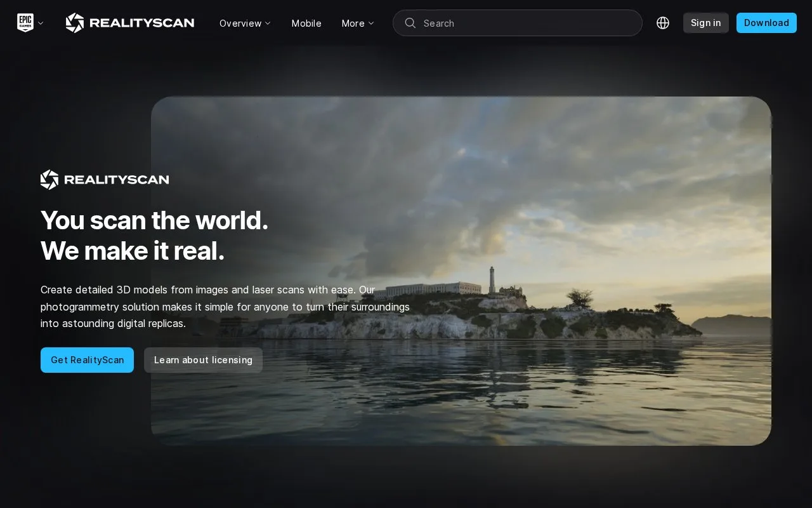
Task: Select the 'You scan the world.' headline
Action: pos(154,220)
